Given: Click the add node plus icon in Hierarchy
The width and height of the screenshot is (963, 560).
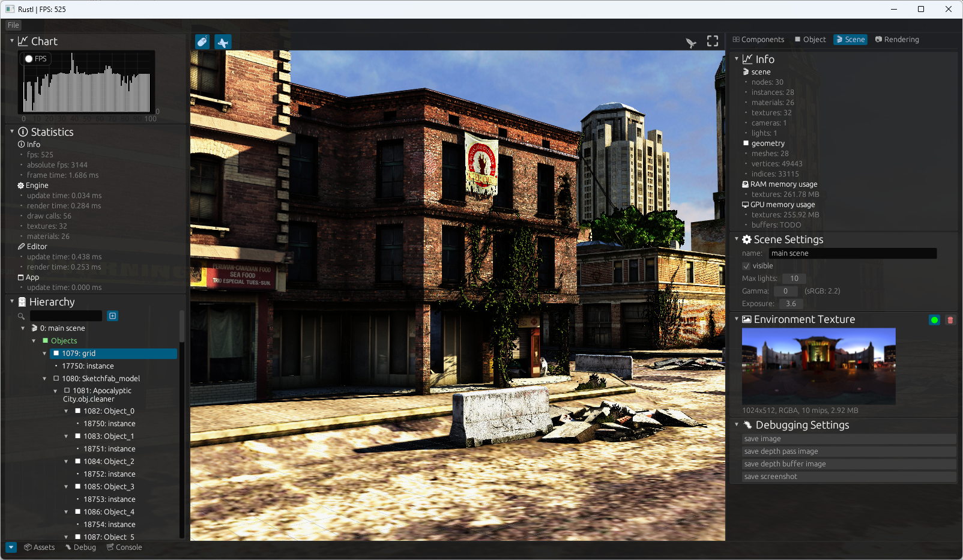Looking at the screenshot, I should tap(112, 316).
